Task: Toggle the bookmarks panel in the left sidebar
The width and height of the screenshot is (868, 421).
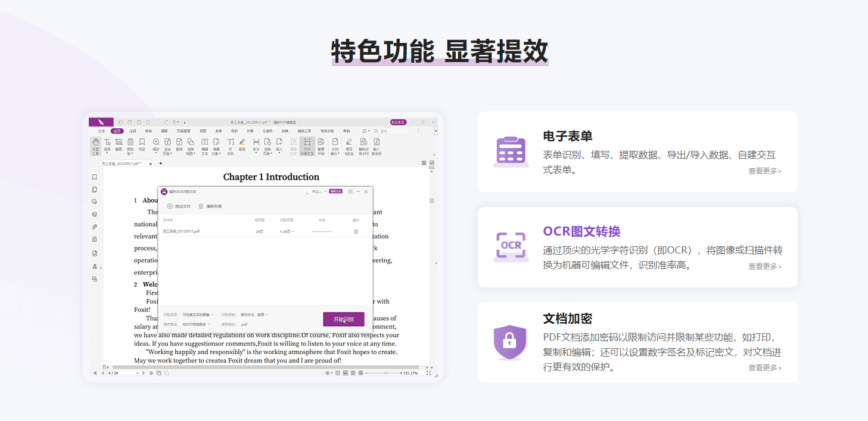Action: pyautogui.click(x=95, y=177)
